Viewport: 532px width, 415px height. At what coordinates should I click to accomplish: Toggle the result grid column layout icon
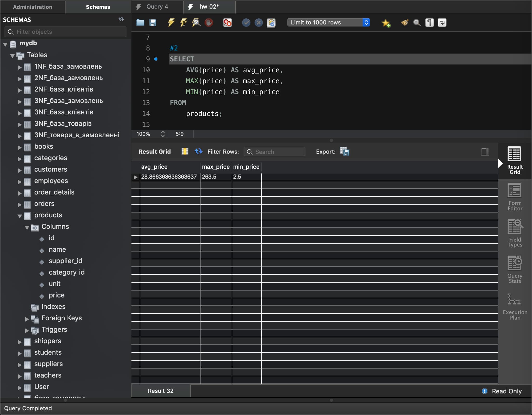coord(185,152)
